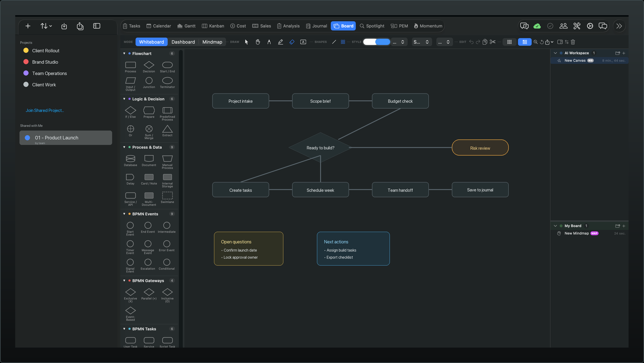Open the Gantt tab
Viewport: 644px width, 363px height.
click(x=187, y=26)
